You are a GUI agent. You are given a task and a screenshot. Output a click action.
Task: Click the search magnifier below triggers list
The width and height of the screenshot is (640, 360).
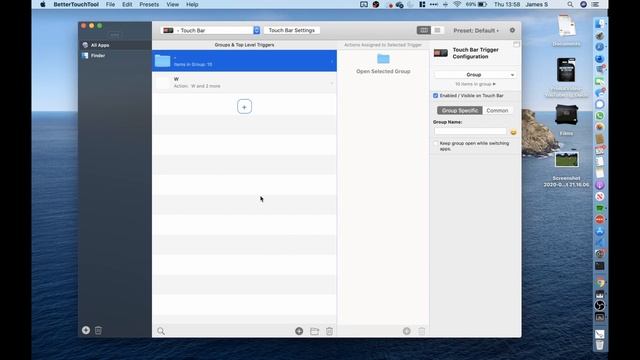pos(161,331)
